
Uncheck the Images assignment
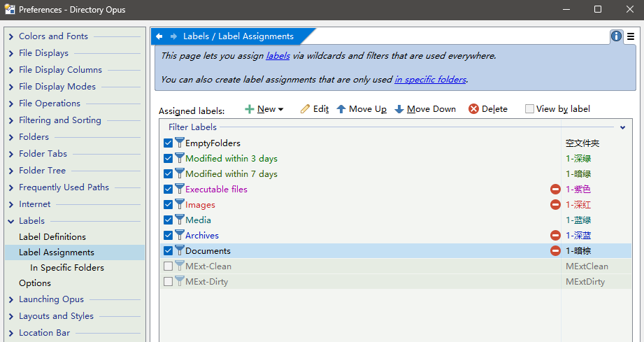168,204
